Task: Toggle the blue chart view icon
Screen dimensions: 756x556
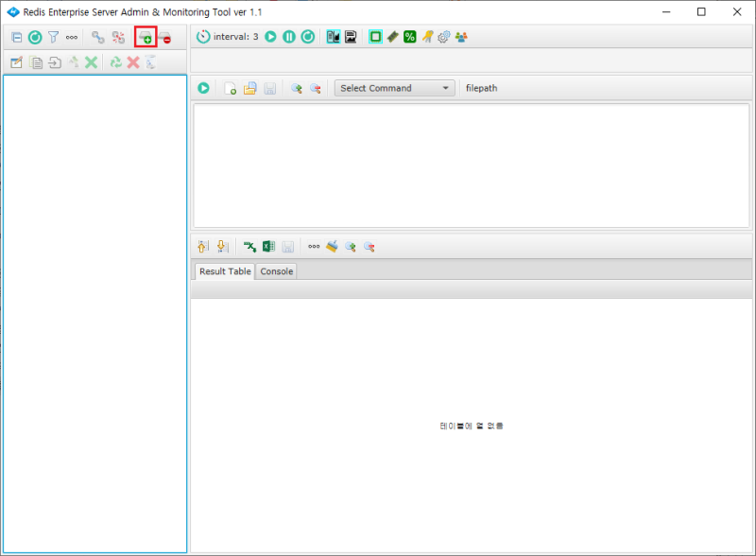Action: [x=333, y=37]
